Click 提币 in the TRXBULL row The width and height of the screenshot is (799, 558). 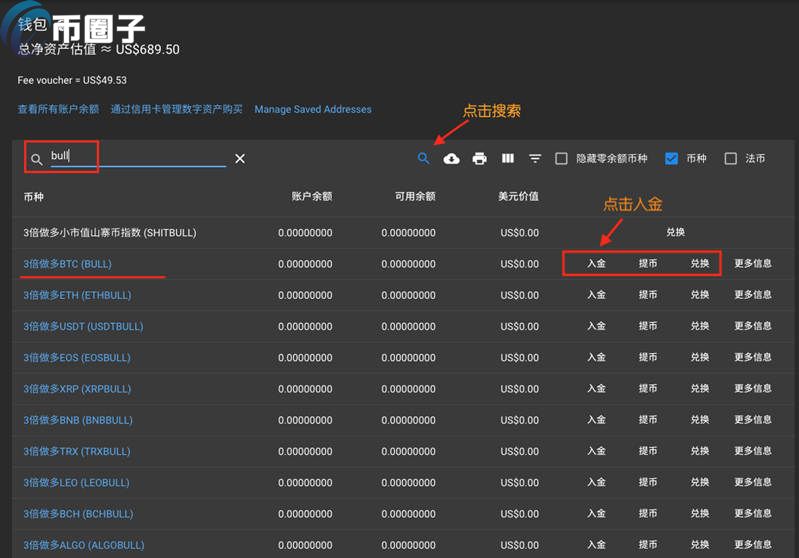648,450
